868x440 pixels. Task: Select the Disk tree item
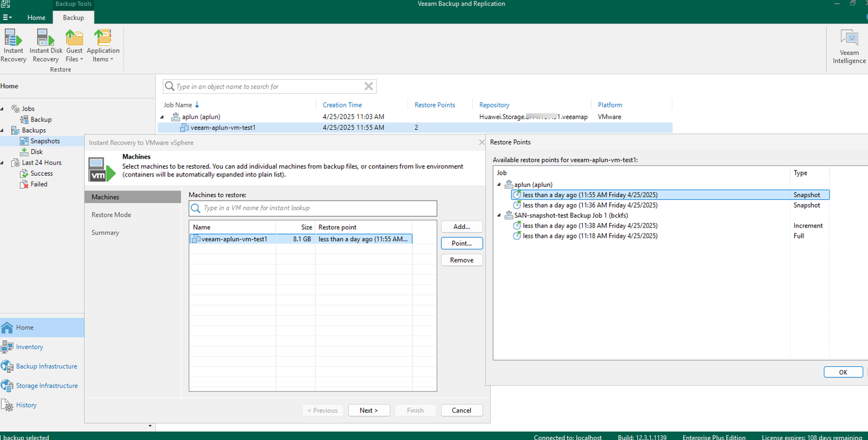[x=37, y=152]
